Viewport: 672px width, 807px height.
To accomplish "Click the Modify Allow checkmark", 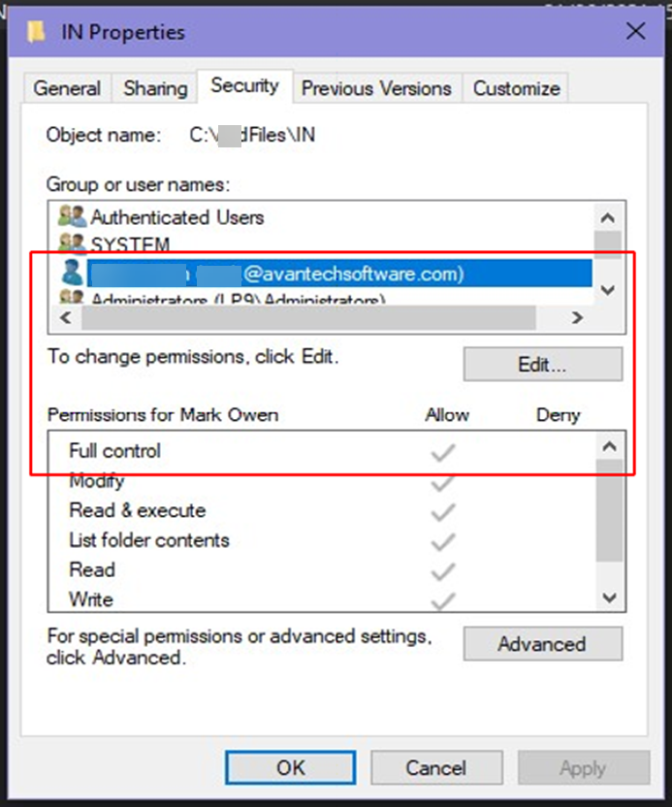I will pos(442,481).
